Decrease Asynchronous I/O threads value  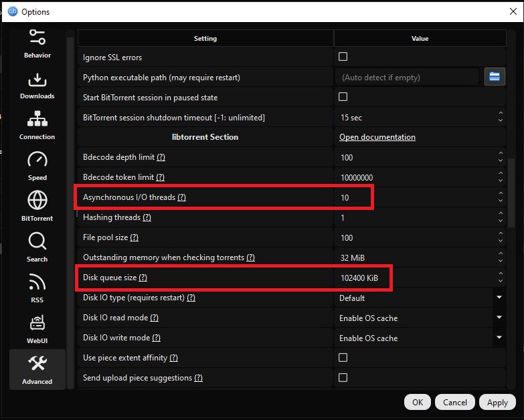coord(501,201)
